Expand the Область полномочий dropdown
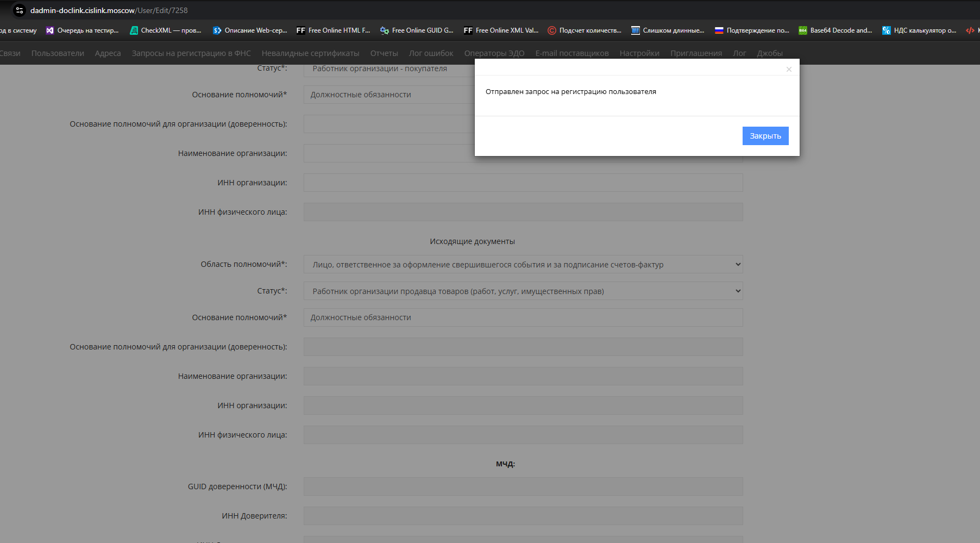Viewport: 980px width, 543px height. 523,265
